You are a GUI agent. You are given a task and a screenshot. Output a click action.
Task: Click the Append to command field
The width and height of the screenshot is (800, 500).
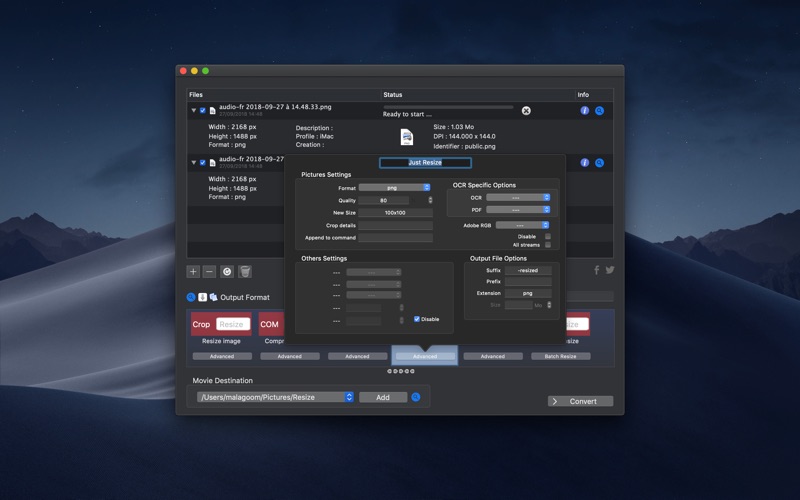tap(395, 237)
